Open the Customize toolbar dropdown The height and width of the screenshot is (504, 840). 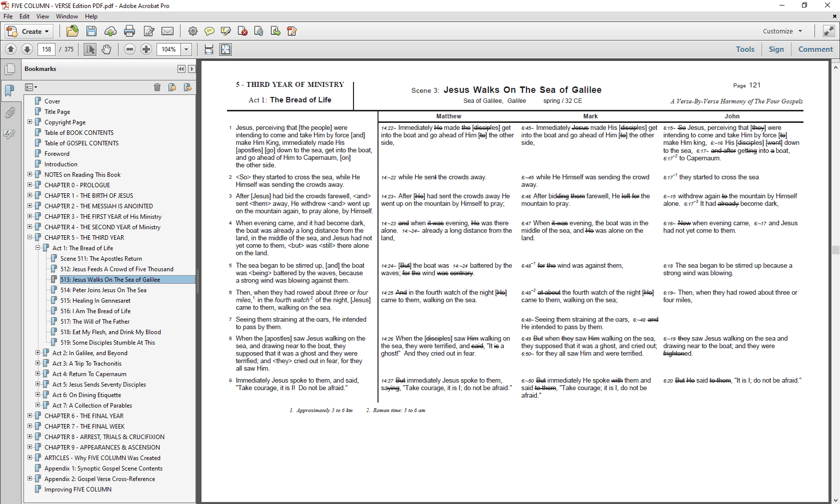(782, 31)
